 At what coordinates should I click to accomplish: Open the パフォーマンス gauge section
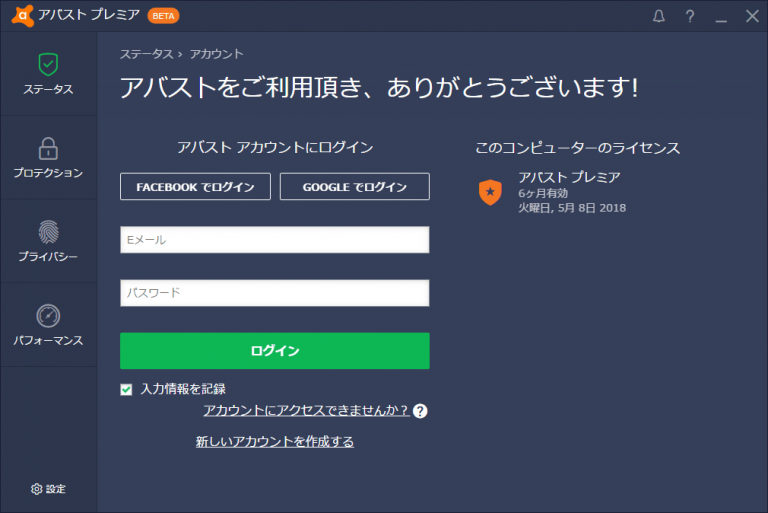pyautogui.click(x=48, y=325)
